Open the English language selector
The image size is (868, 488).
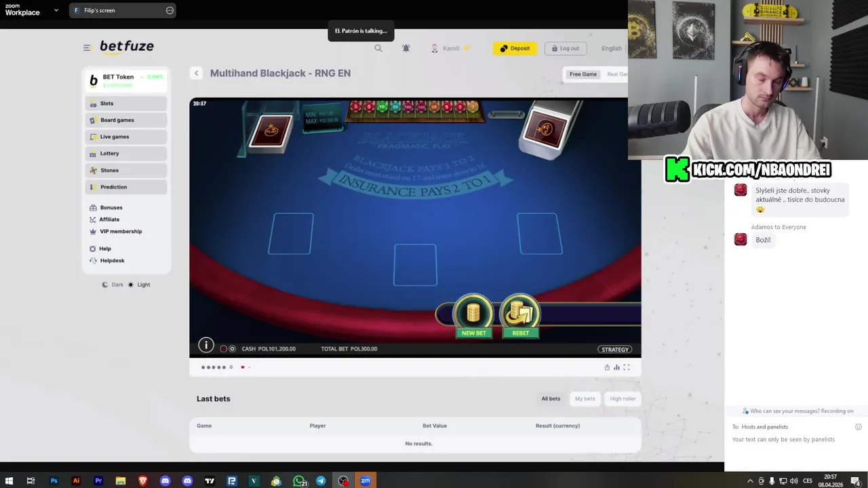pyautogui.click(x=612, y=48)
